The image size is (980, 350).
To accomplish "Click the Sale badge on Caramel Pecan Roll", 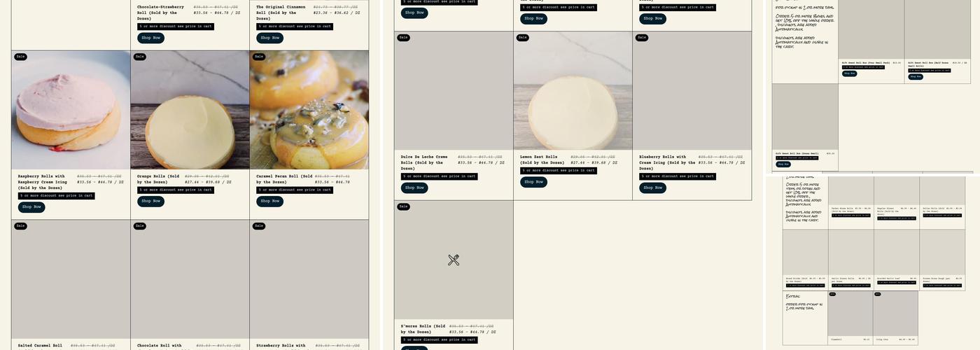I will (259, 57).
